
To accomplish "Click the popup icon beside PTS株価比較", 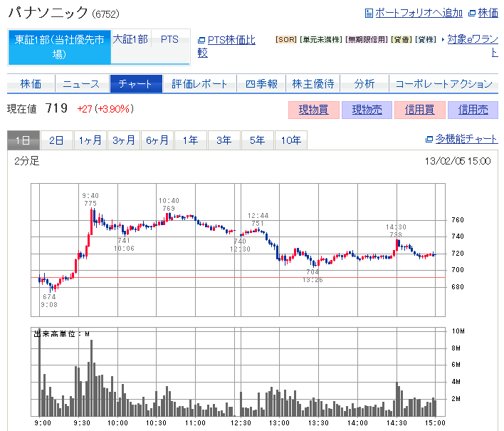I will coord(201,40).
